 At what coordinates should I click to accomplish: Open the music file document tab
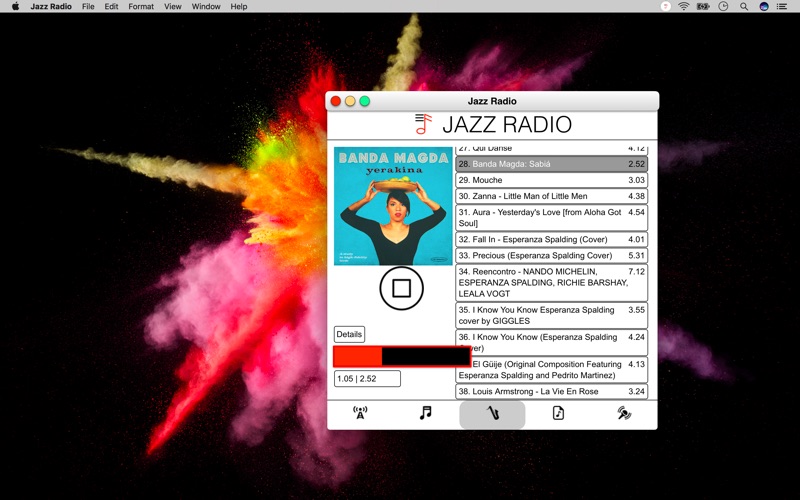click(x=558, y=413)
